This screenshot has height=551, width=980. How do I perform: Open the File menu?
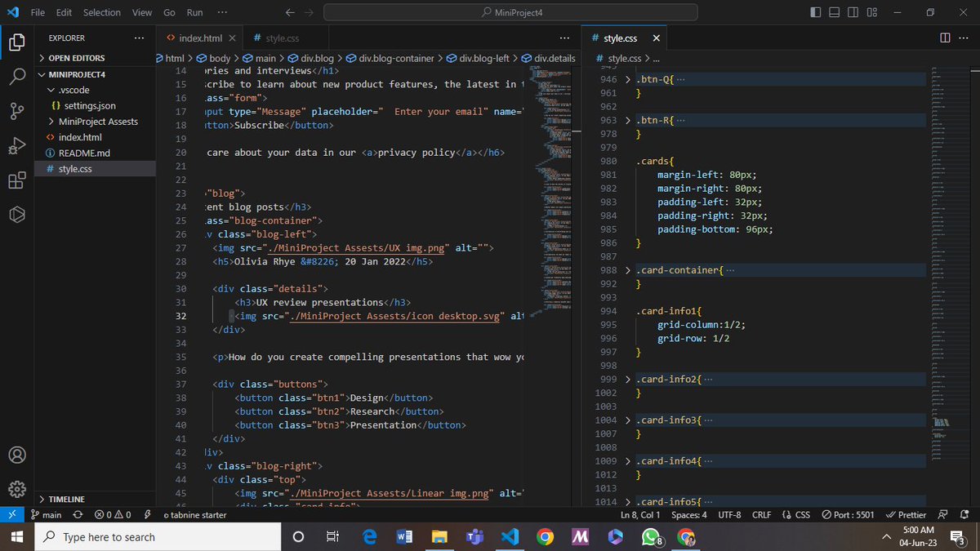(x=38, y=12)
